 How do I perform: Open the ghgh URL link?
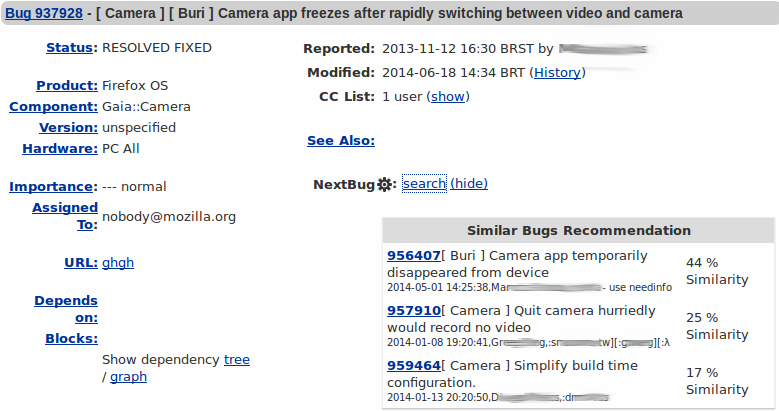(x=118, y=263)
